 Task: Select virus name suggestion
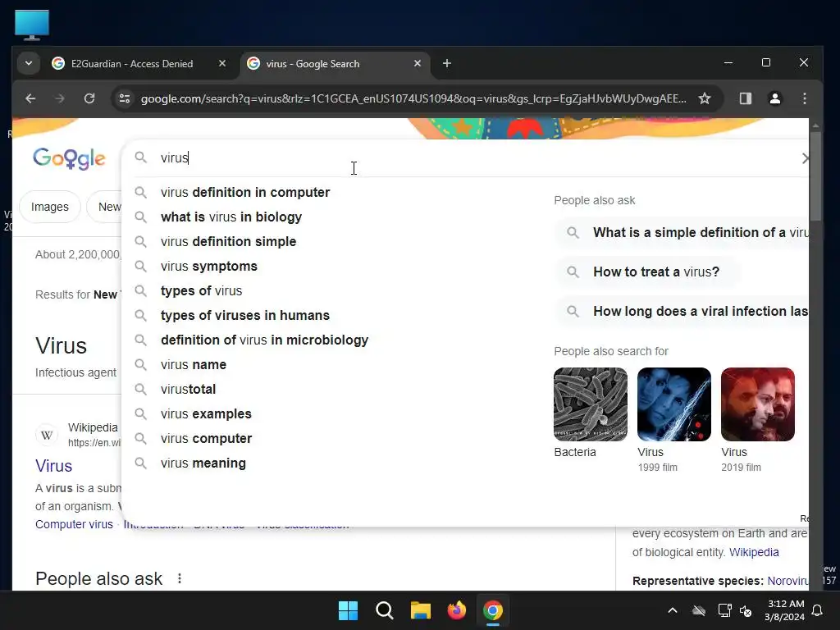(x=194, y=365)
